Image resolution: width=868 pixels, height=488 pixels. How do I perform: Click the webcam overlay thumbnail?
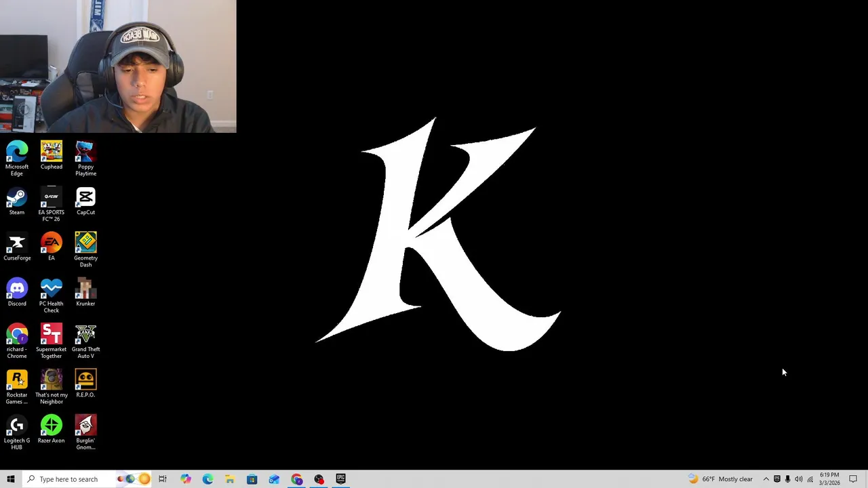[x=118, y=66]
